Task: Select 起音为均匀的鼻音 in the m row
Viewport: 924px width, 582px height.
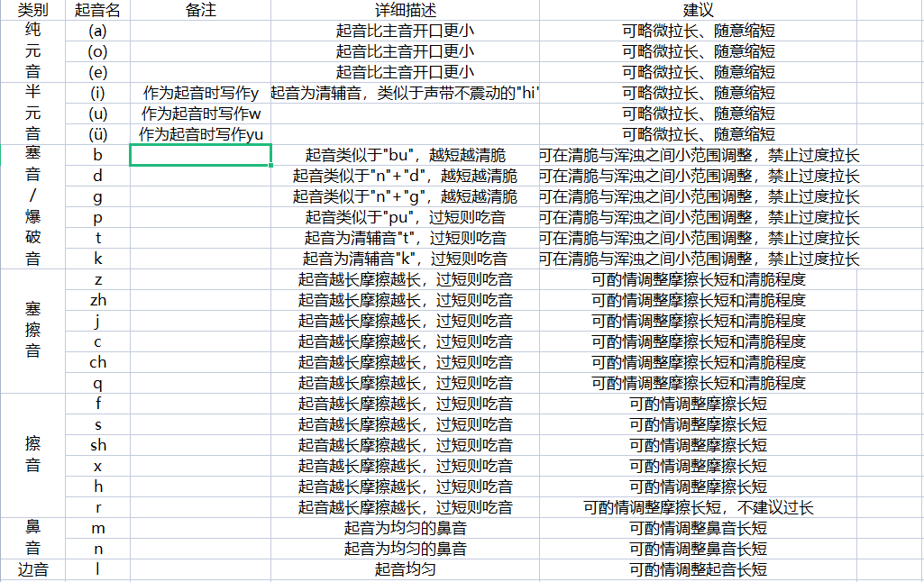Action: [x=405, y=528]
